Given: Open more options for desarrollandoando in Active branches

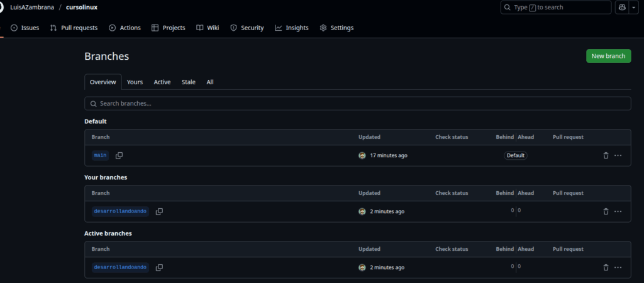Looking at the screenshot, I should click(618, 267).
